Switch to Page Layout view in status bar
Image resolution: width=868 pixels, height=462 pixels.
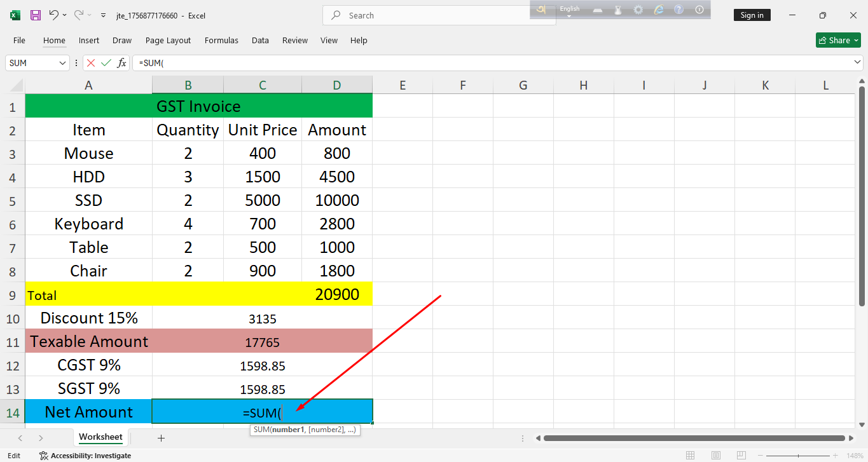pyautogui.click(x=716, y=456)
